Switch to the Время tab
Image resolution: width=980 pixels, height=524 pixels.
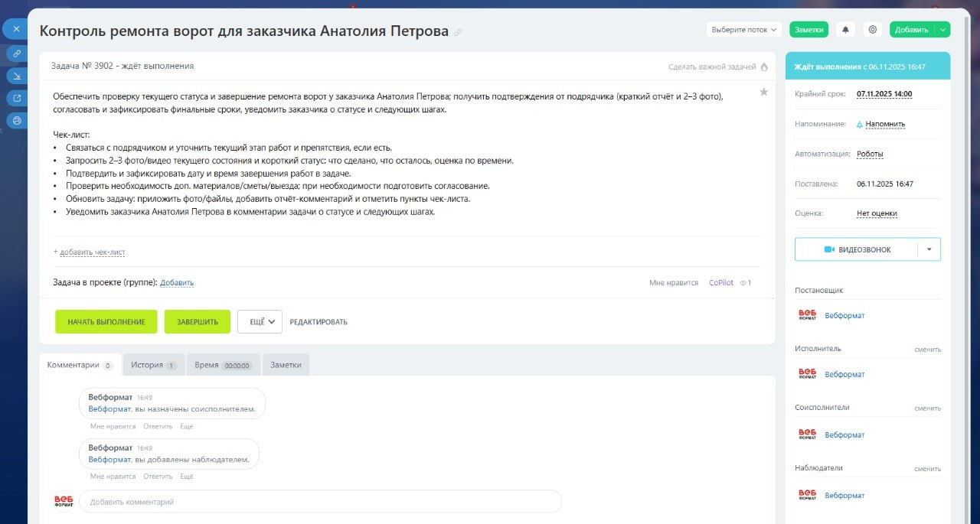pos(222,365)
